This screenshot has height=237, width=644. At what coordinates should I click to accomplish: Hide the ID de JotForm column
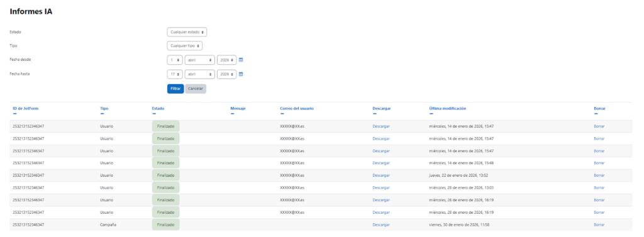15,114
